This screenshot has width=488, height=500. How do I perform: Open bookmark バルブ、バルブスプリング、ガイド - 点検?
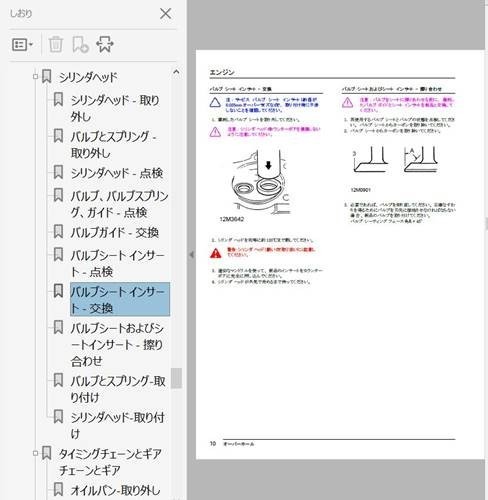click(x=119, y=204)
